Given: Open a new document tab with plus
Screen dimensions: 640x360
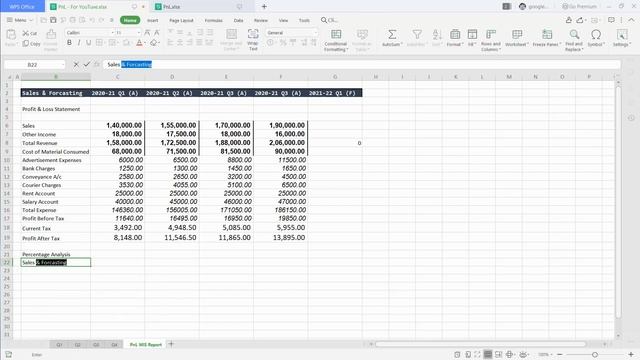Looking at the screenshot, I should (264, 7).
